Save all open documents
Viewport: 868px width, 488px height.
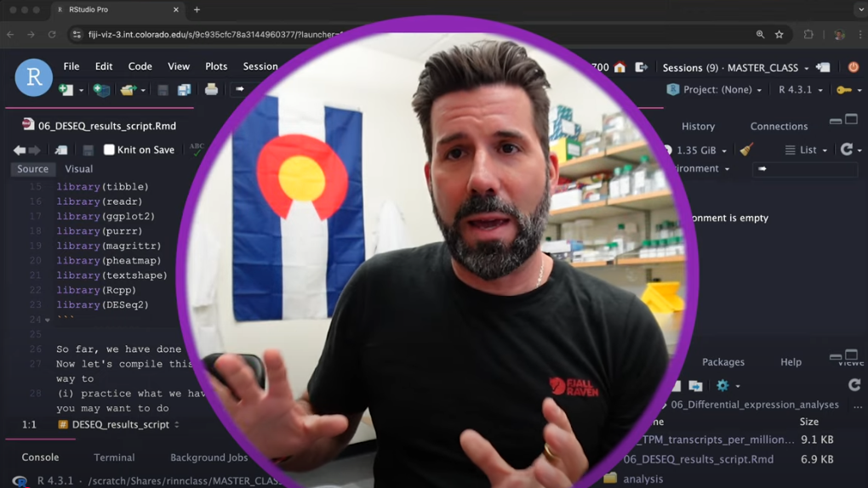185,89
